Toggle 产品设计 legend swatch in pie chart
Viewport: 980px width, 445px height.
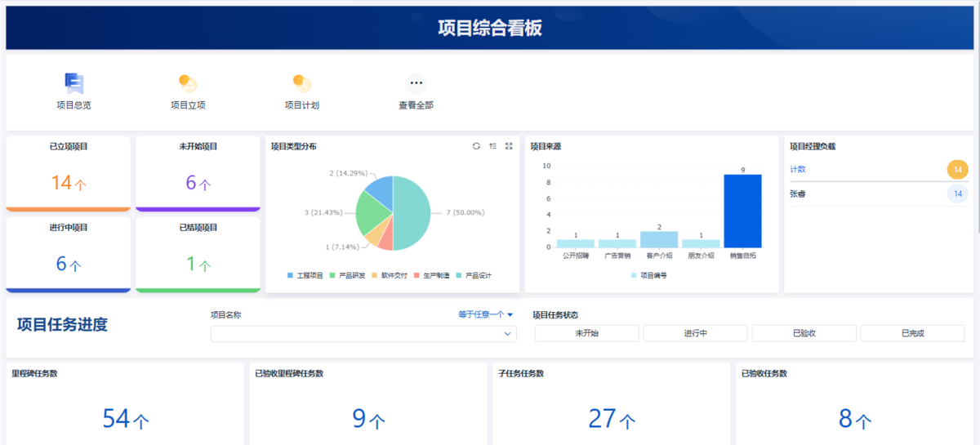point(459,276)
